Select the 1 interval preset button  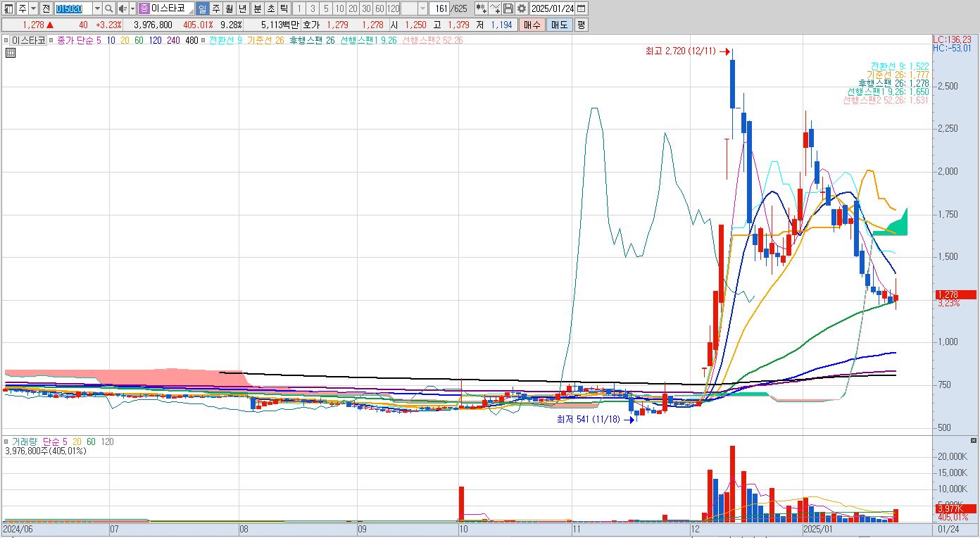[x=299, y=8]
